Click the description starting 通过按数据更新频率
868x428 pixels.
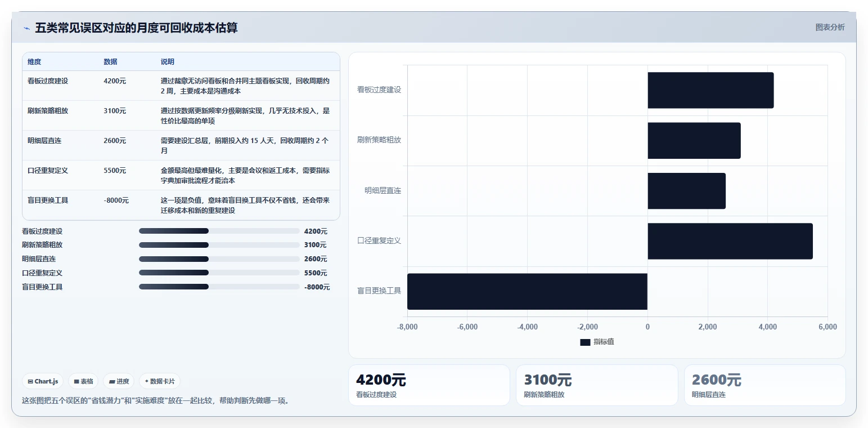245,116
